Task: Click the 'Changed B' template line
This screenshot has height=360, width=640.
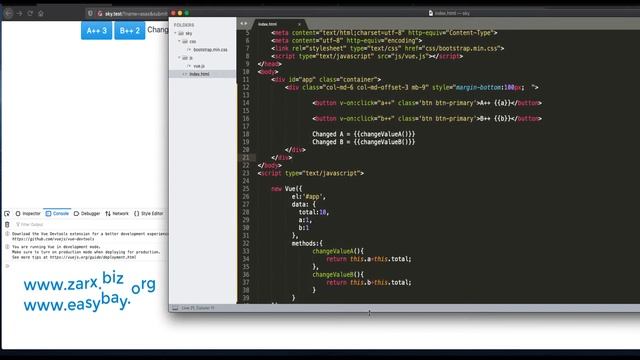Action: pos(364,142)
